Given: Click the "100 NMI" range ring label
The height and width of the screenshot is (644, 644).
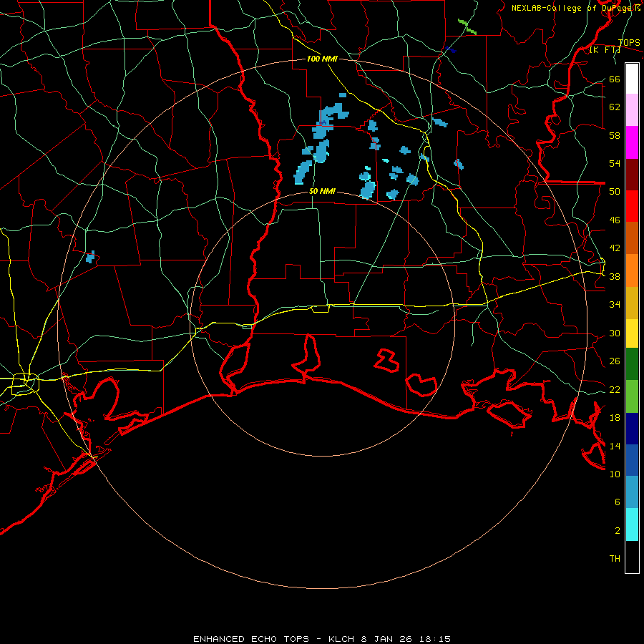Looking at the screenshot, I should pyautogui.click(x=322, y=59).
